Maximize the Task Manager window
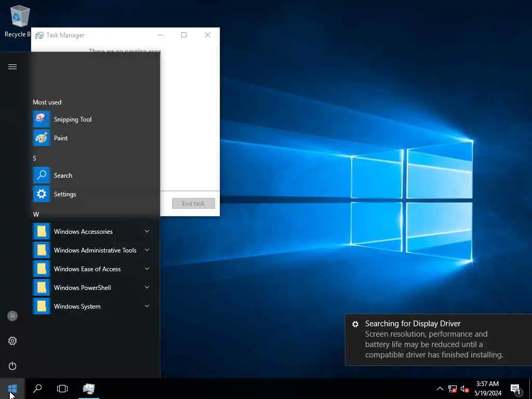This screenshot has width=532, height=399. (184, 35)
